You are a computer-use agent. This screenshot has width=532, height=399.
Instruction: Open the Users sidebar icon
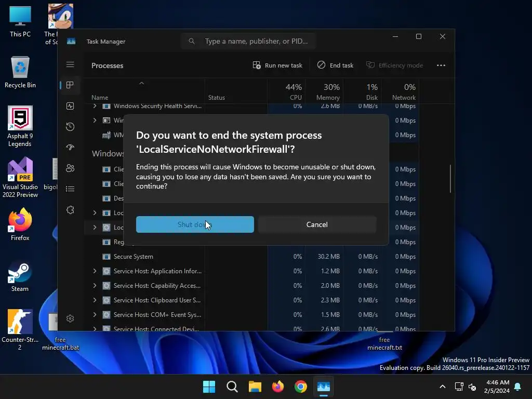(x=70, y=168)
